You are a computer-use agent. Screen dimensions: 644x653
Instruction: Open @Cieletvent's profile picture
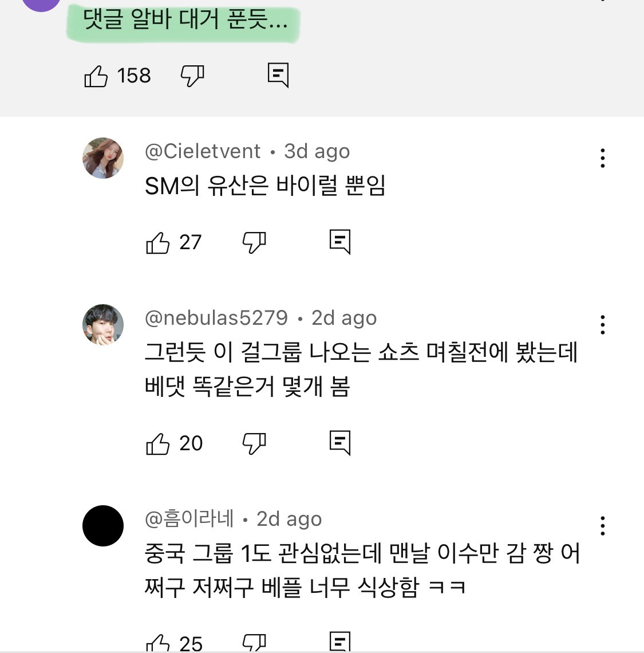pos(103,158)
